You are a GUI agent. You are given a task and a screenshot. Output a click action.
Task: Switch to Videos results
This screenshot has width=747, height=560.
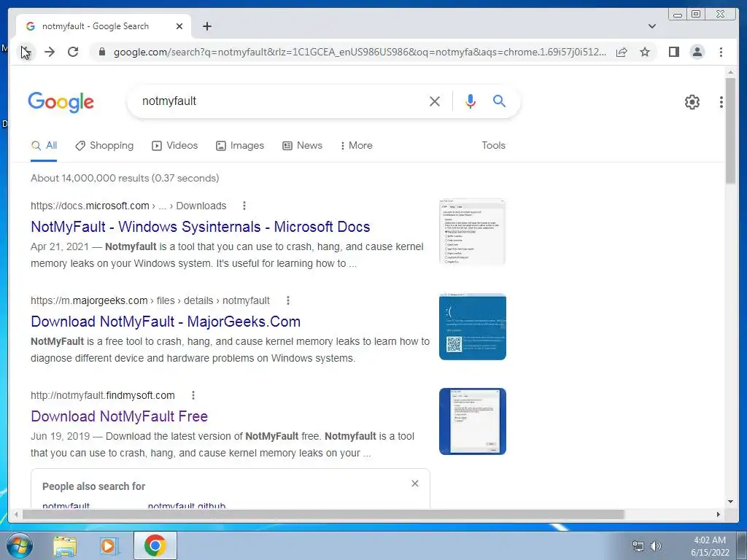point(174,146)
